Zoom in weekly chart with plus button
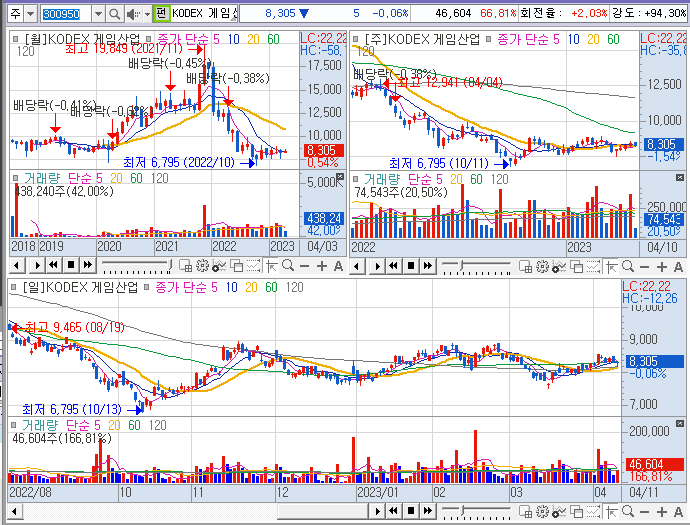This screenshot has height=525, width=690. (662, 267)
